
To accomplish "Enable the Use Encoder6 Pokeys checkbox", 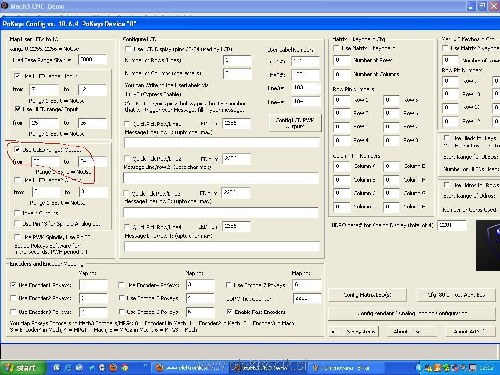I will pos(122,312).
